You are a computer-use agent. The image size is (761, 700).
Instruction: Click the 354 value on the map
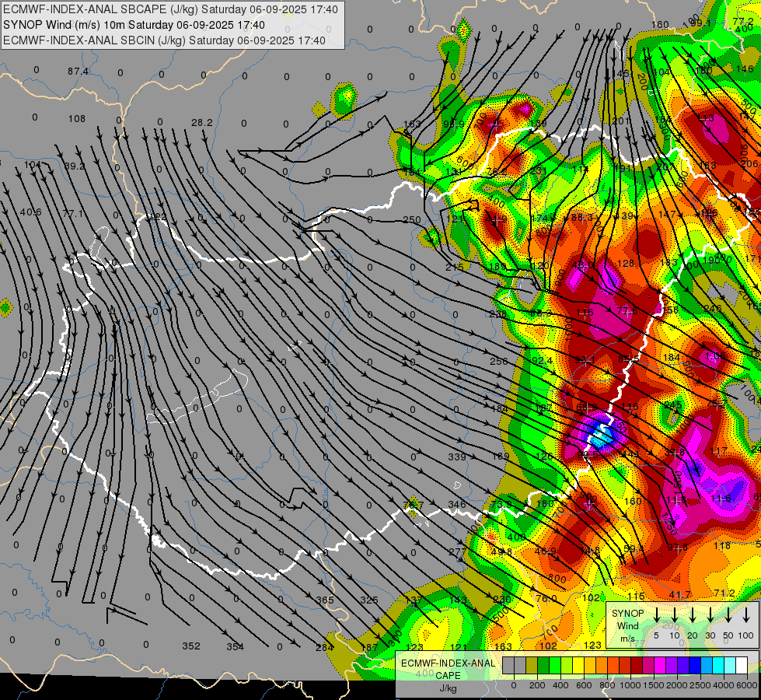coord(235,646)
